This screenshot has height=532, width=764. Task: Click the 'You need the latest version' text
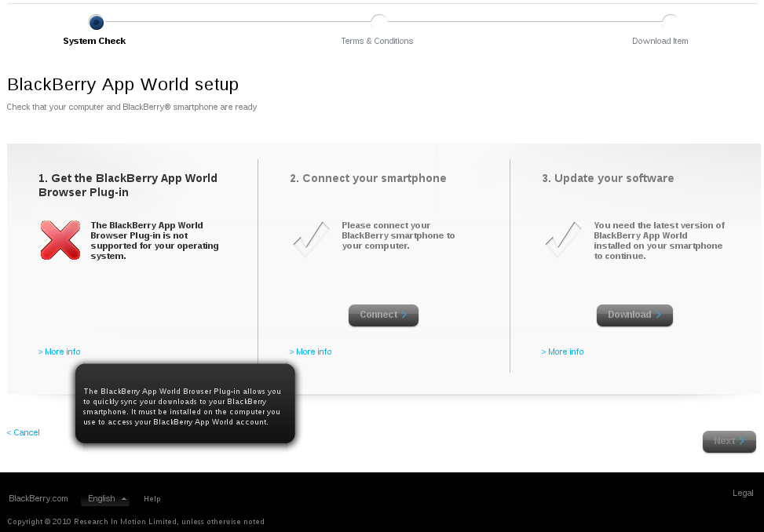click(x=660, y=241)
